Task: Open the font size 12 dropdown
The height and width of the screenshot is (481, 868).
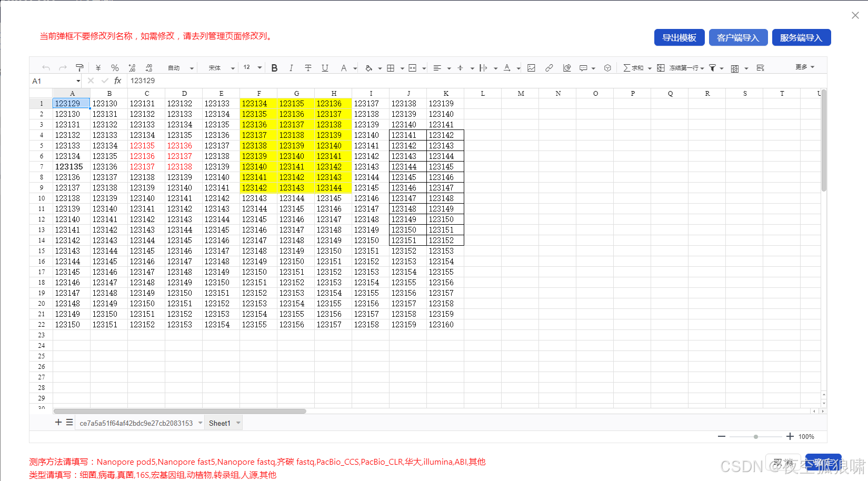Action: click(253, 67)
